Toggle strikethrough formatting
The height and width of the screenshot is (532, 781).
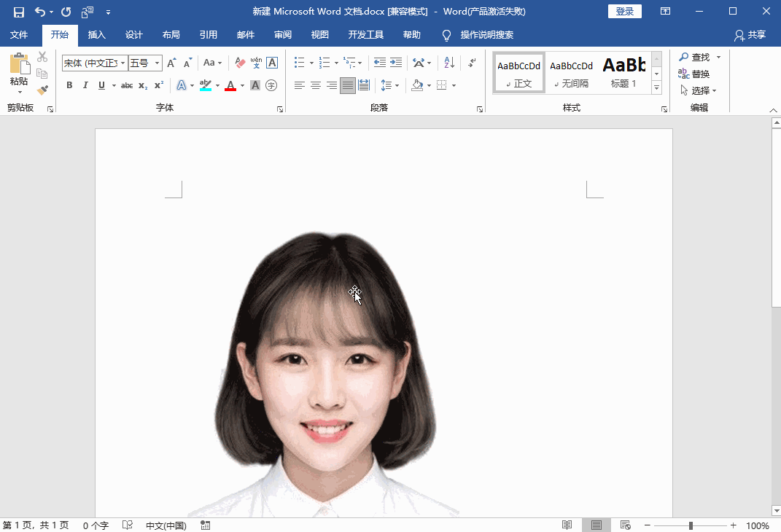pos(127,85)
